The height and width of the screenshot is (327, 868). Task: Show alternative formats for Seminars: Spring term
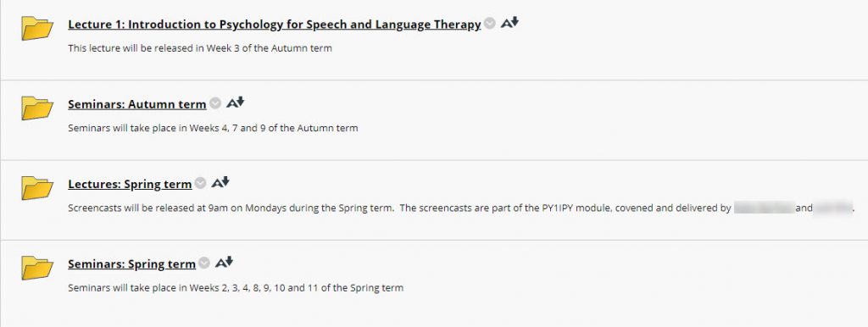[224, 263]
